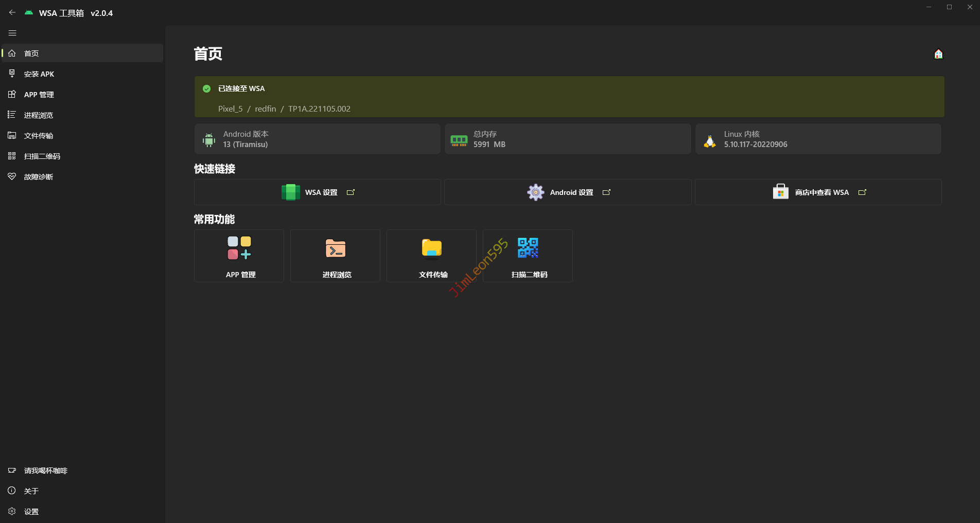Select APP 管理 in the sidebar
Image resolution: width=980 pixels, height=523 pixels.
[x=39, y=95]
